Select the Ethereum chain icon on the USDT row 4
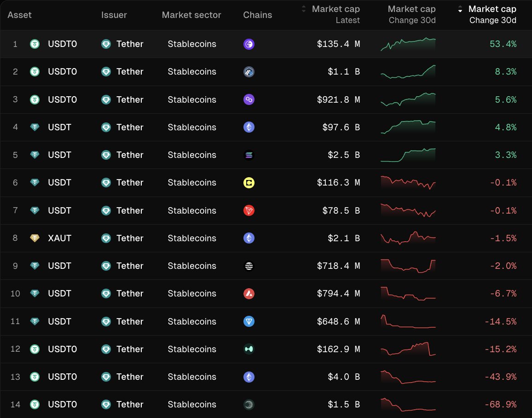Screen dimensions: 532x418 coord(249,127)
